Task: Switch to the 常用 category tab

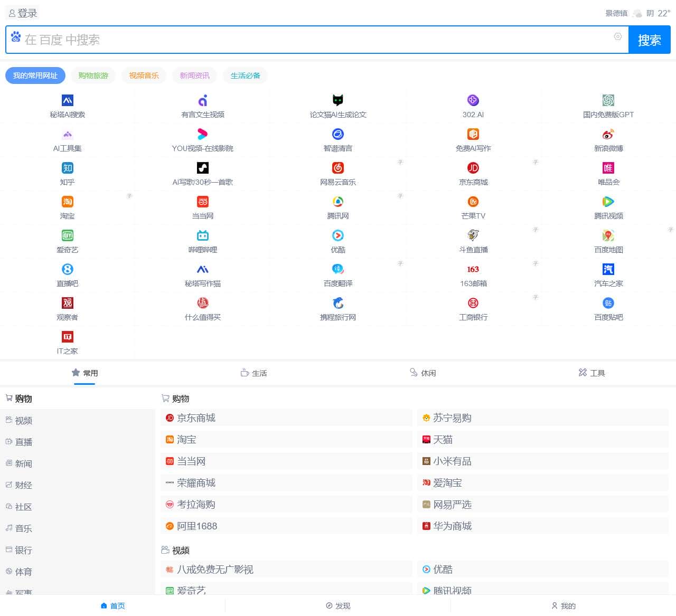Action: (84, 373)
